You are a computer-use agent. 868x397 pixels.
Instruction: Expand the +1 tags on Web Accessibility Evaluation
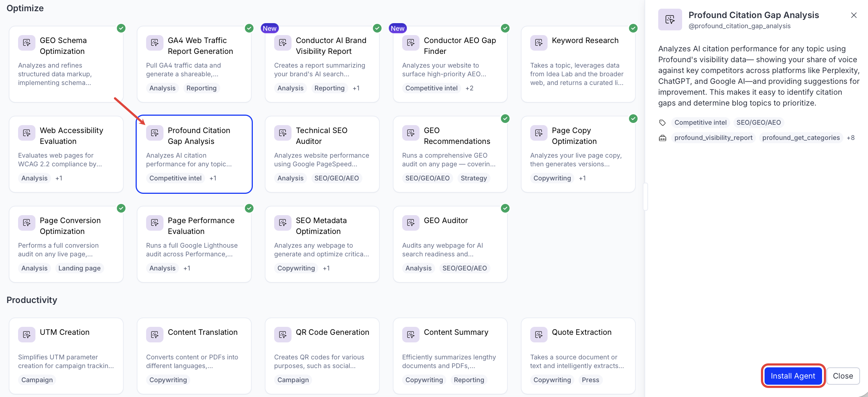59,178
